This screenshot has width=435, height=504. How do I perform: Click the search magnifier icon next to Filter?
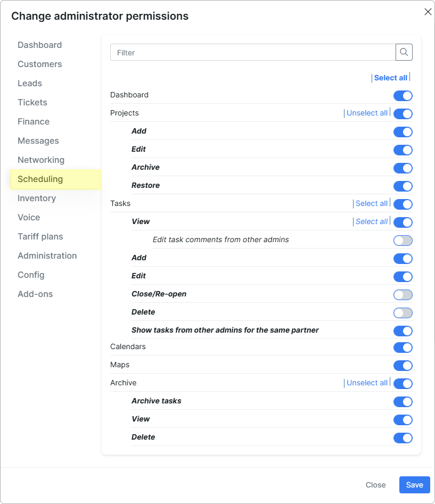[404, 52]
